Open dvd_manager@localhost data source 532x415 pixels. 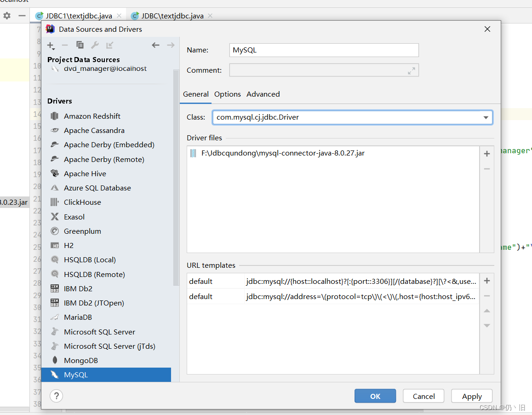[x=105, y=68]
